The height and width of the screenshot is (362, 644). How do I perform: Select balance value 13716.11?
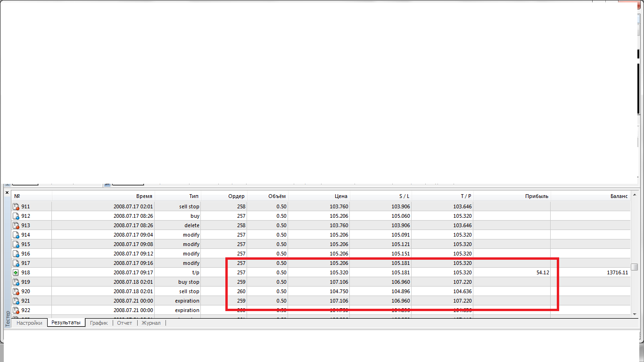pos(618,272)
